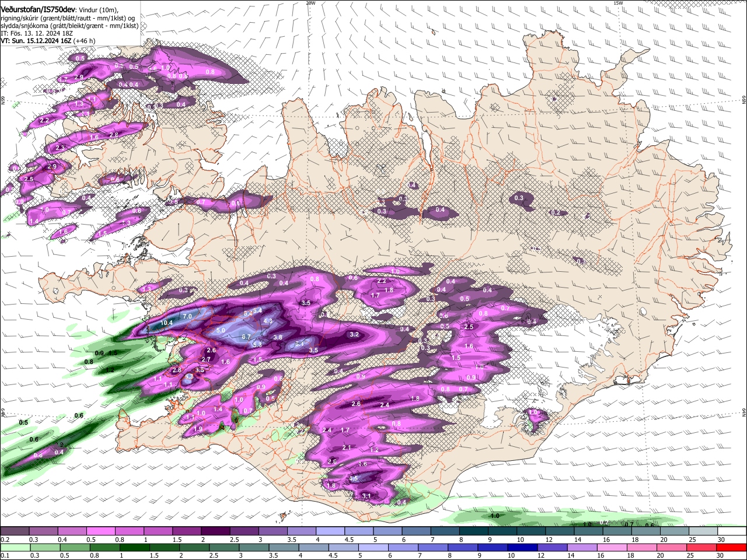Click the dark mauve 0.2 swatch in snow legend
Image resolution: width=747 pixels, height=560 pixels.
pyautogui.click(x=15, y=531)
